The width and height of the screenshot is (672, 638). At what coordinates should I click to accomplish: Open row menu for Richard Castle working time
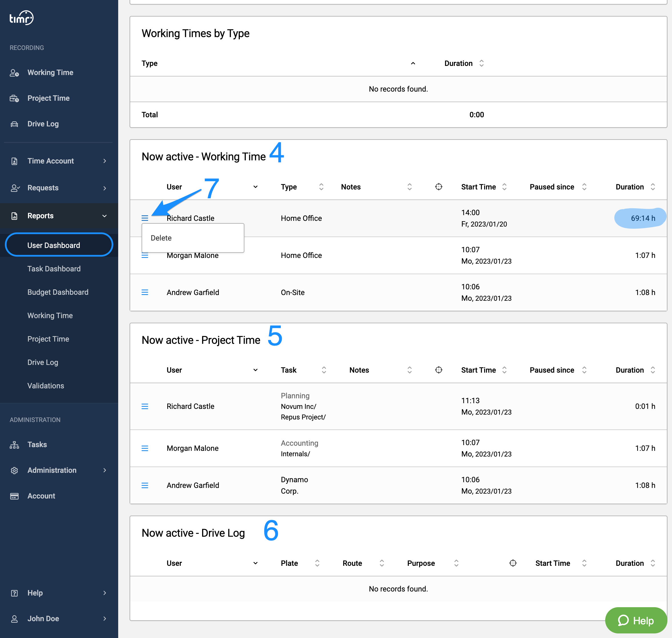pyautogui.click(x=145, y=218)
